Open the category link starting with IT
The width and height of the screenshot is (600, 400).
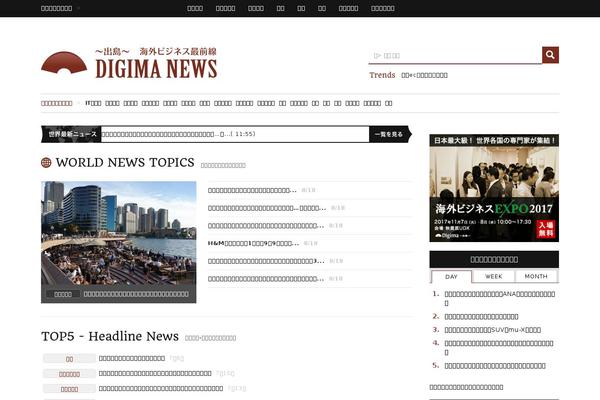(93, 103)
